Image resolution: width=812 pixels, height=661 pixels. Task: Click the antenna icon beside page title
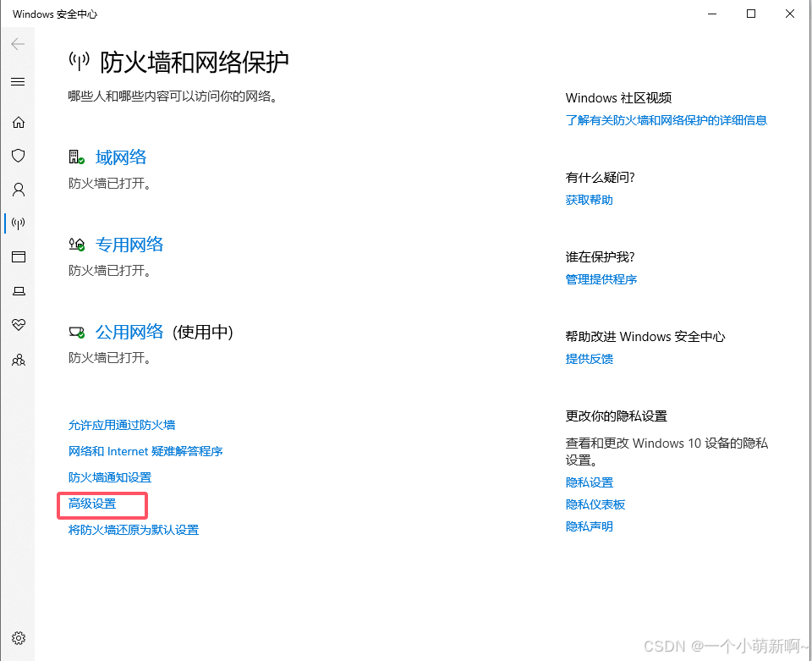(80, 61)
